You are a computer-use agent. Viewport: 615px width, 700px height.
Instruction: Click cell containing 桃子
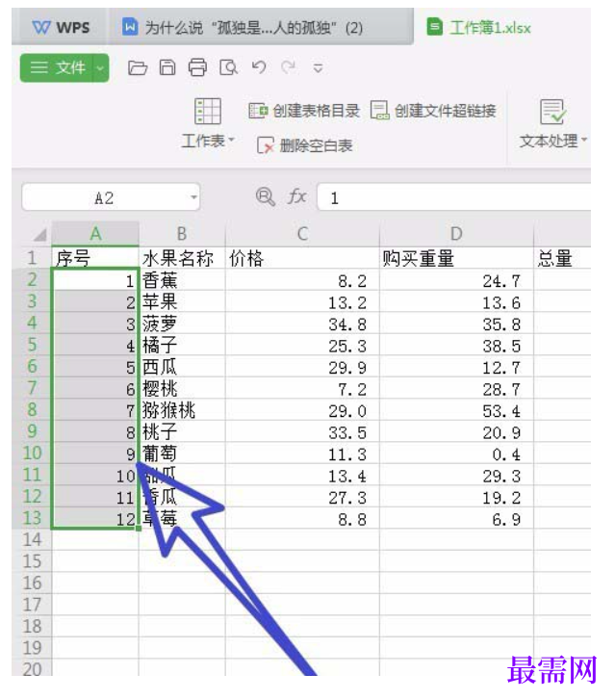coord(182,432)
